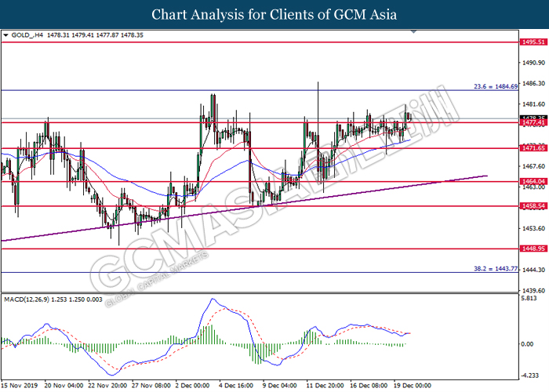Viewport: 549px width, 392px height.
Task: Select the 1448.95 support price label
Action: click(533, 249)
